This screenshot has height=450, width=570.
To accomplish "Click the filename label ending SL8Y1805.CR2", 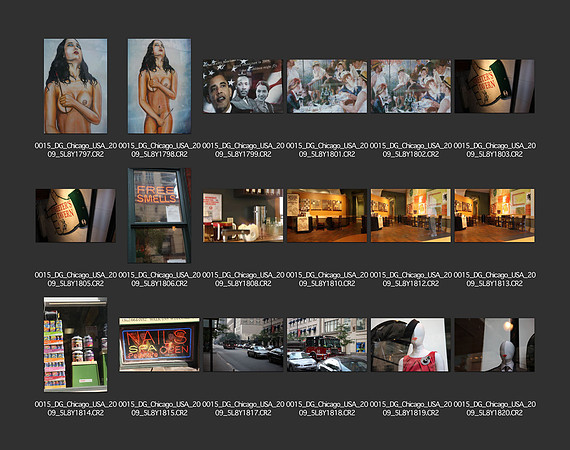I will [x=76, y=279].
